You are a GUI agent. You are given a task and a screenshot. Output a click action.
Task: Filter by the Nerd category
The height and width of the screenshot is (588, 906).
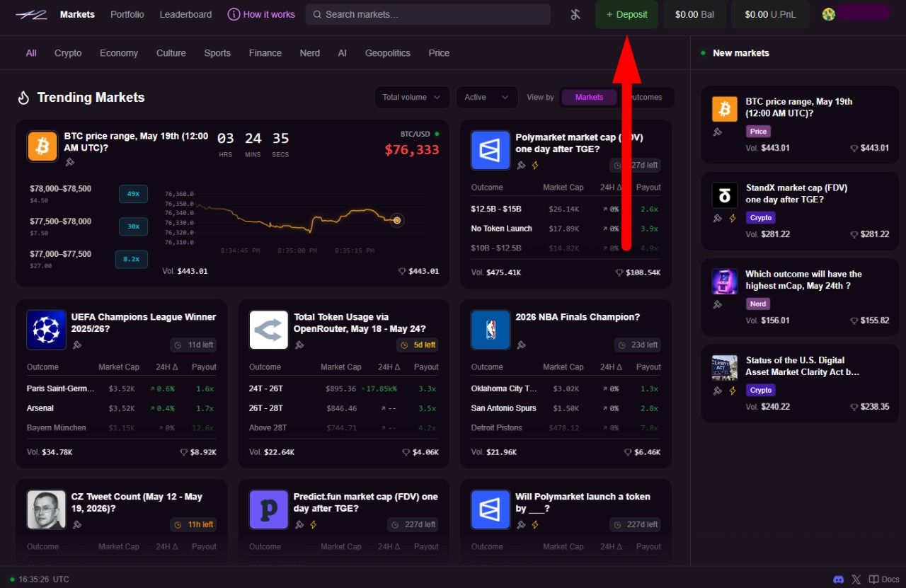coord(309,53)
